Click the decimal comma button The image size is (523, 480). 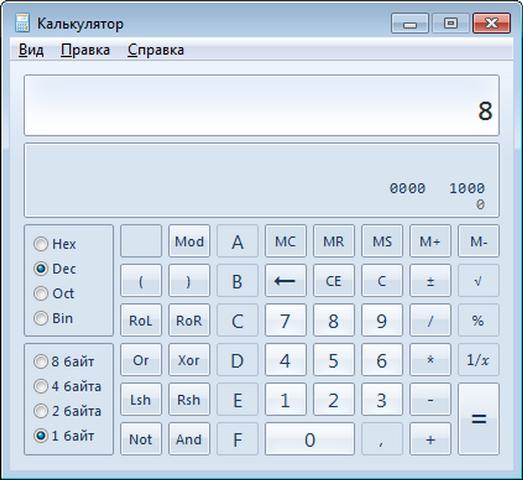[382, 439]
